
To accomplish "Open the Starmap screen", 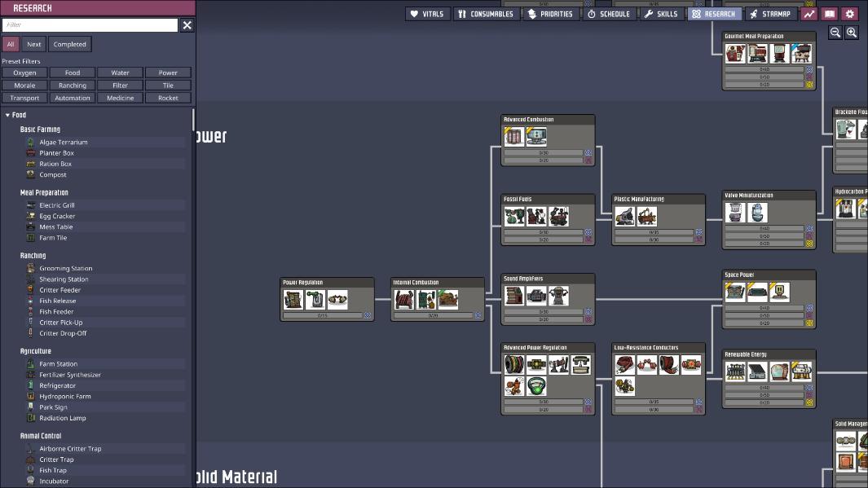I will pyautogui.click(x=770, y=14).
